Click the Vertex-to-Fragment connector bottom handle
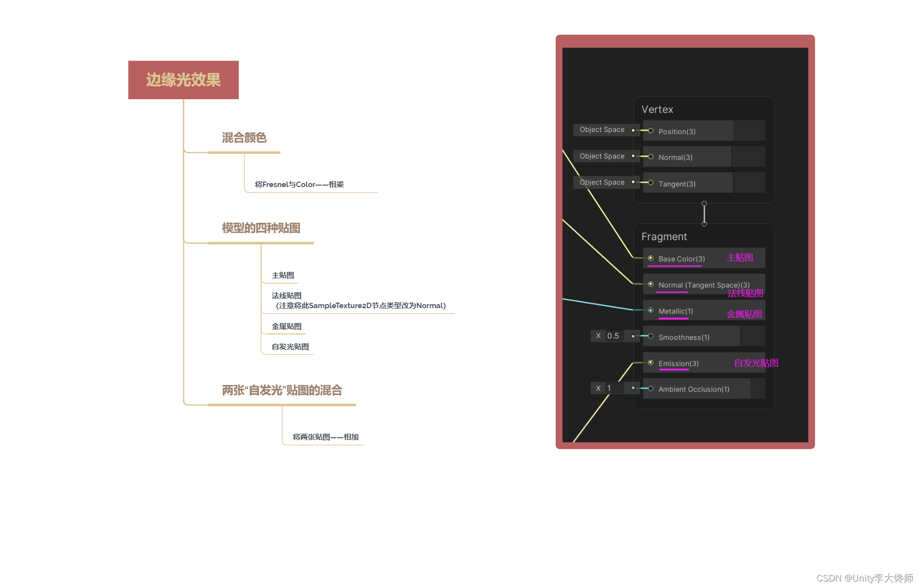Viewport: 921px width, 588px height. (x=704, y=224)
